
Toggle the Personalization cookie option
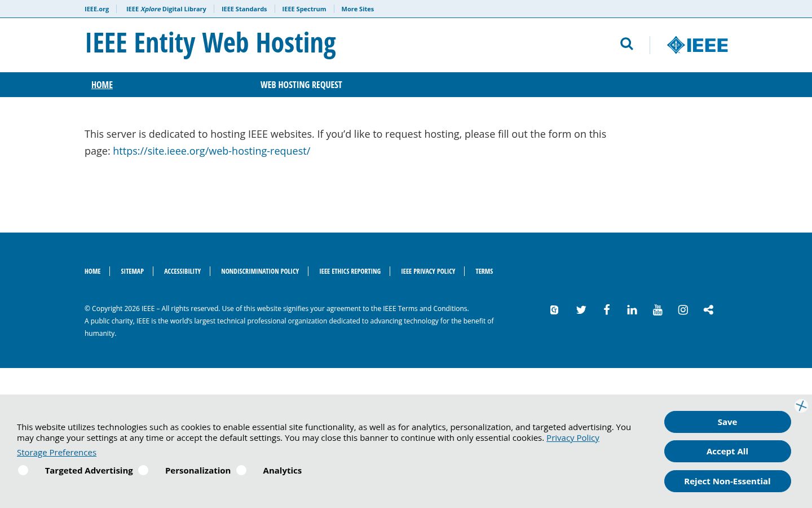(143, 470)
